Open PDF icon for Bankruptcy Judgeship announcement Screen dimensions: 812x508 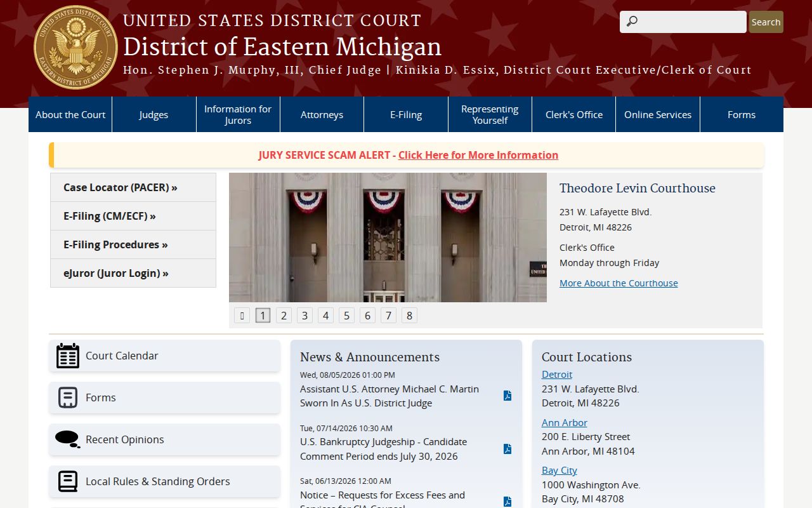[507, 449]
